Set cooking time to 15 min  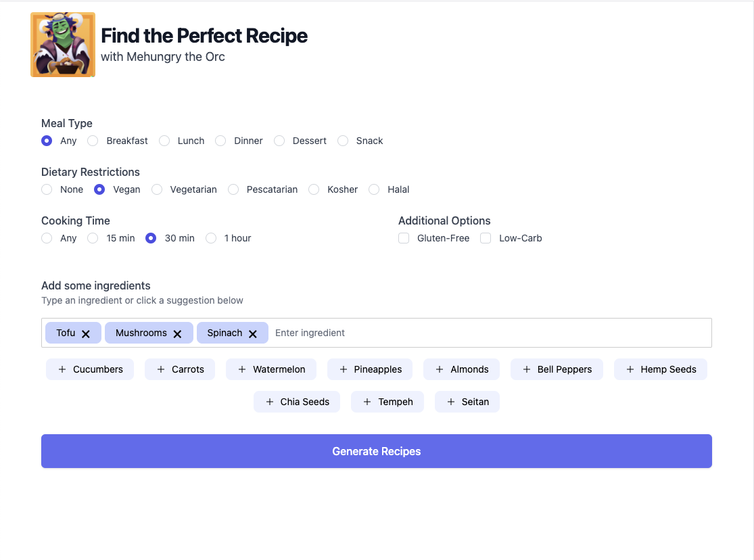pyautogui.click(x=92, y=238)
